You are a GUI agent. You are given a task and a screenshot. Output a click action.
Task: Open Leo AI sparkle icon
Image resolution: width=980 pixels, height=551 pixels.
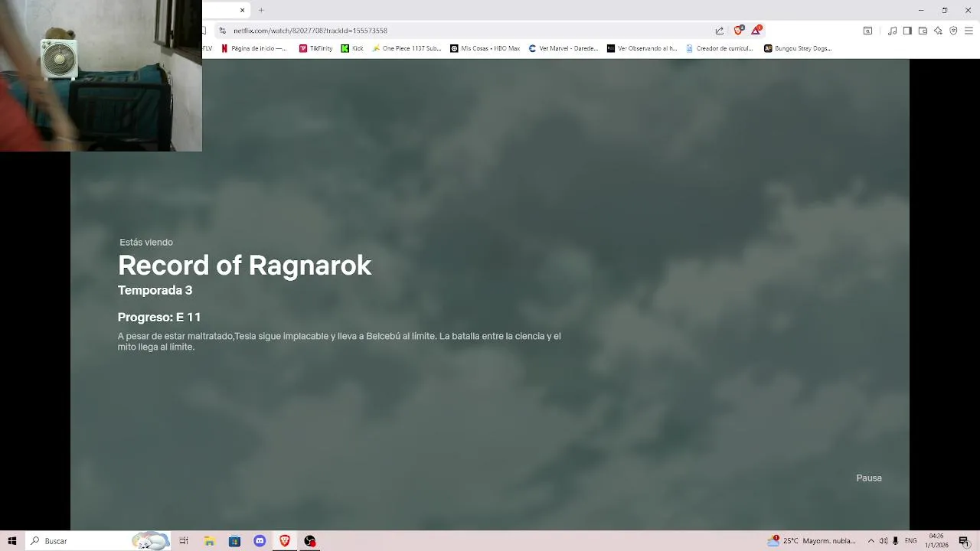pos(938,31)
